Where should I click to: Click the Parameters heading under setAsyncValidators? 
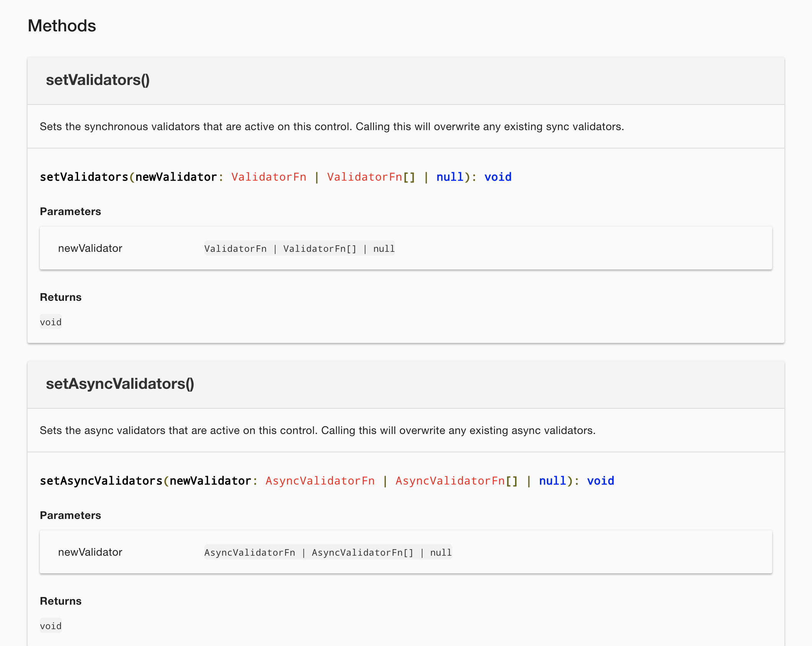point(70,515)
